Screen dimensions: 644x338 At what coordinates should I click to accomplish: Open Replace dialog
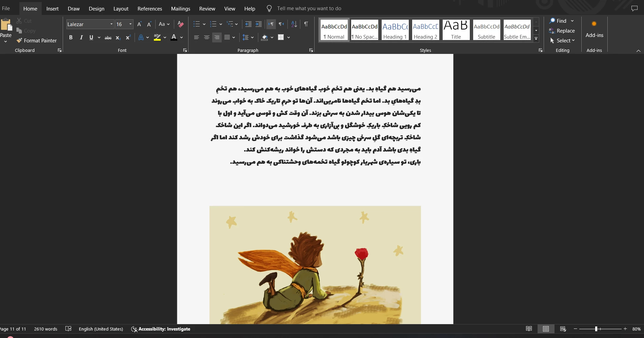(562, 31)
